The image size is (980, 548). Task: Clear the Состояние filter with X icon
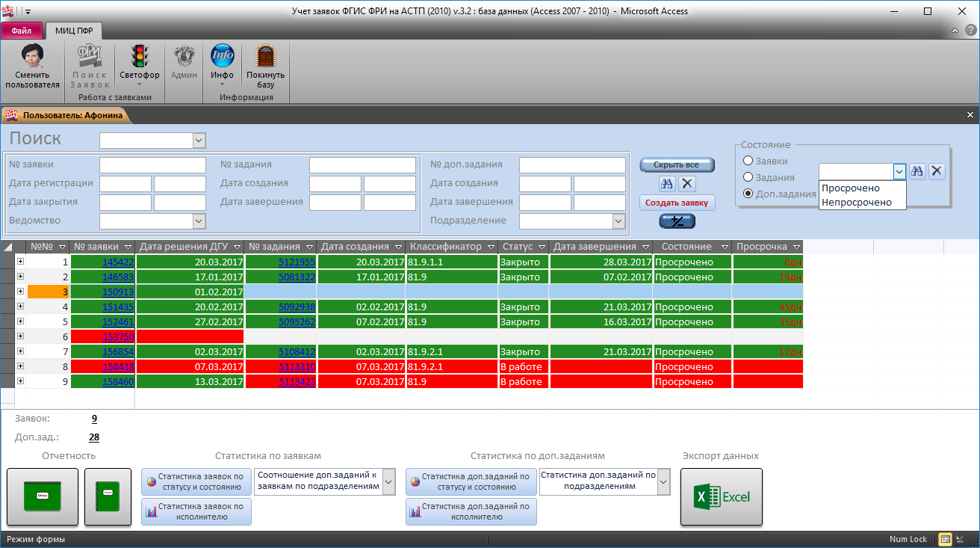coord(937,171)
